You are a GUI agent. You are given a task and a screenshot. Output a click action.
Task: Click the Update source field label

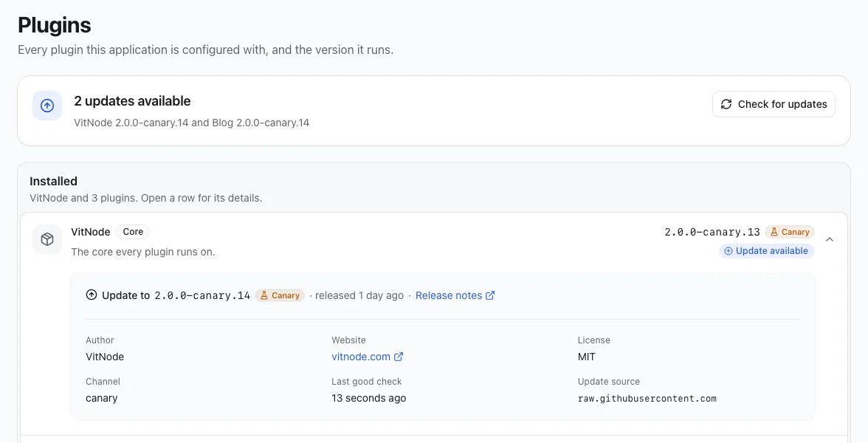609,382
